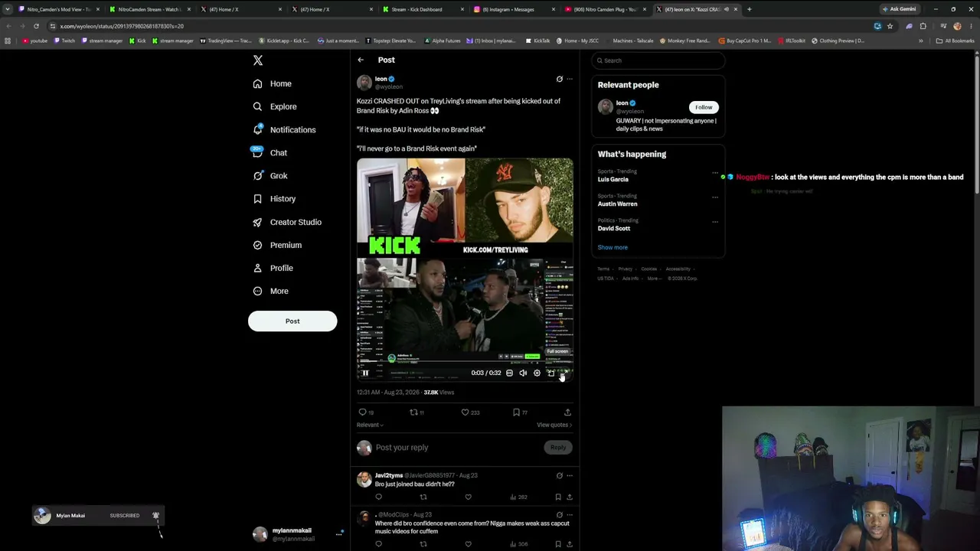Click the Grok icon on leon's post

(559, 79)
